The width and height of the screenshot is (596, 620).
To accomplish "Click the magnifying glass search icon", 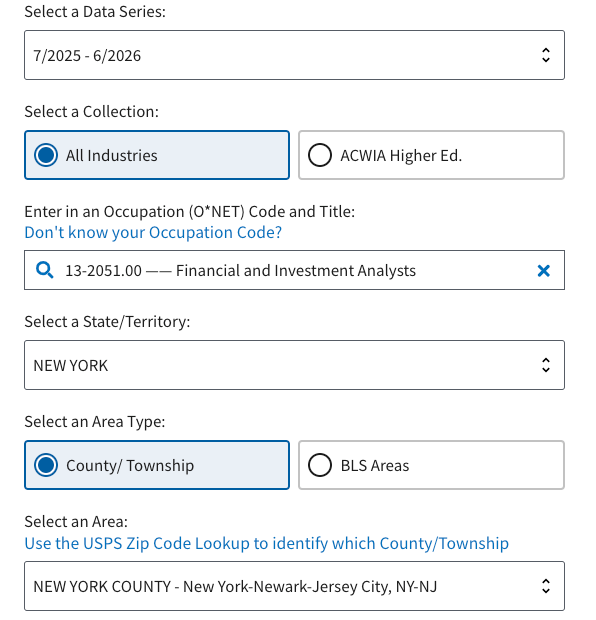I will 45,270.
